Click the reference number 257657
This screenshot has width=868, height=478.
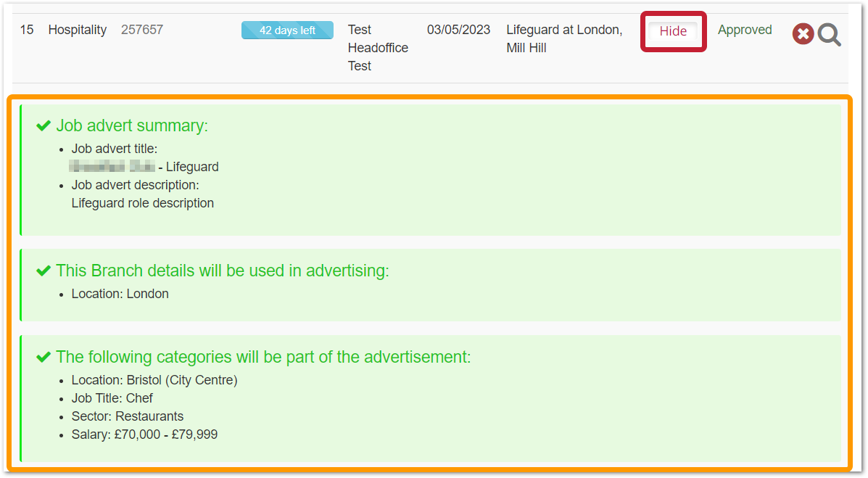[x=142, y=30]
